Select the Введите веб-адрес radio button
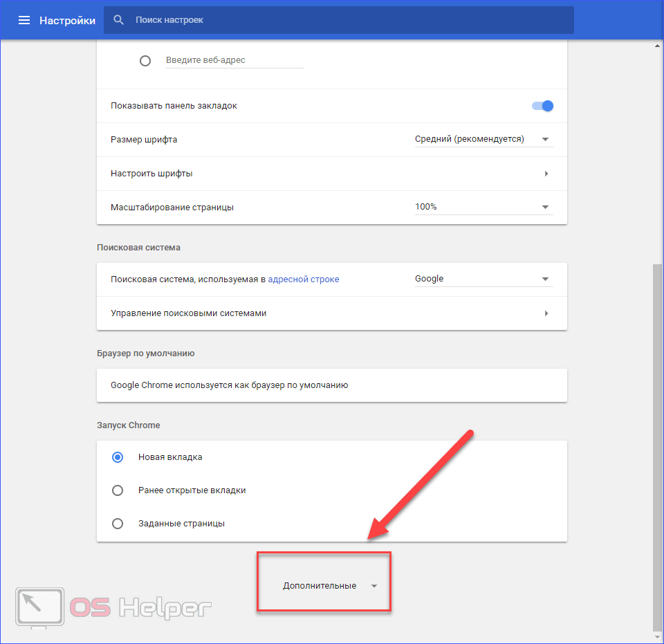664x644 pixels. [x=145, y=61]
